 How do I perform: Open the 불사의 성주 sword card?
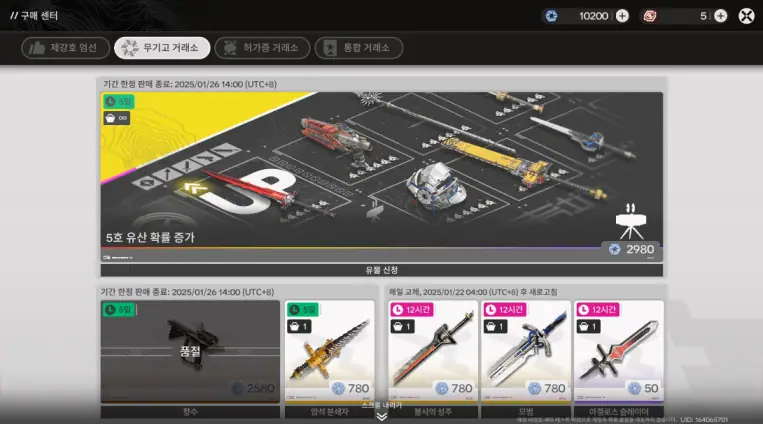[433, 351]
